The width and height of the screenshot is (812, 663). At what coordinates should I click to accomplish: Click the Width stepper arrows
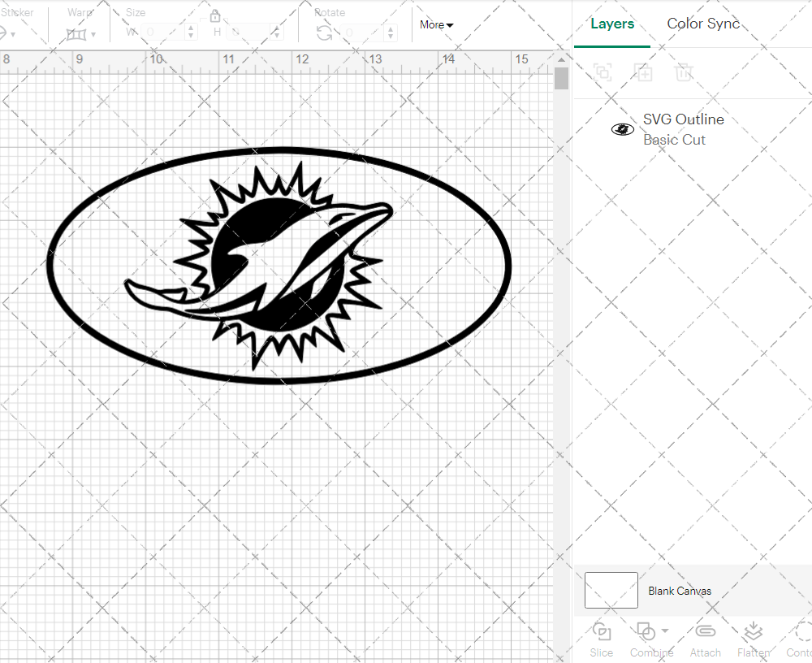[x=191, y=32]
